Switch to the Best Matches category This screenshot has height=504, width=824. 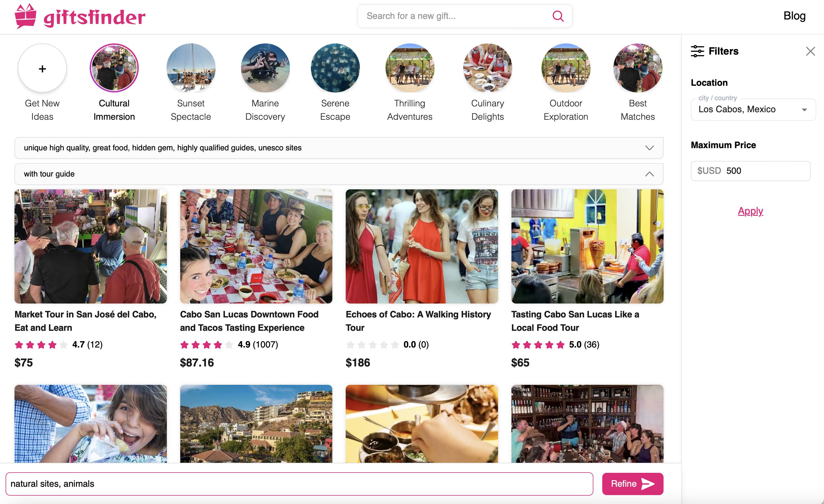point(637,68)
